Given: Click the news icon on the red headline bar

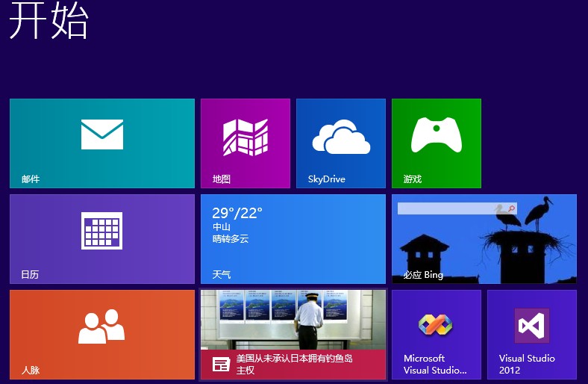Looking at the screenshot, I should tap(221, 364).
